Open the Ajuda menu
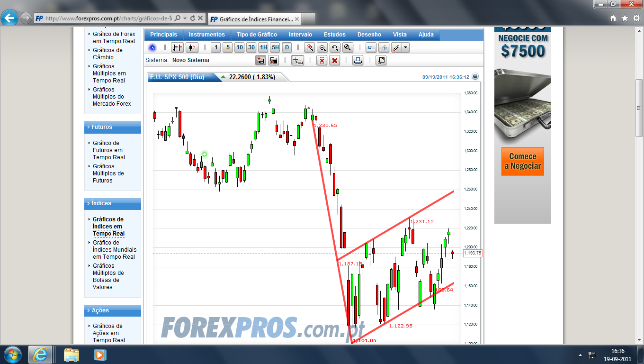 426,35
